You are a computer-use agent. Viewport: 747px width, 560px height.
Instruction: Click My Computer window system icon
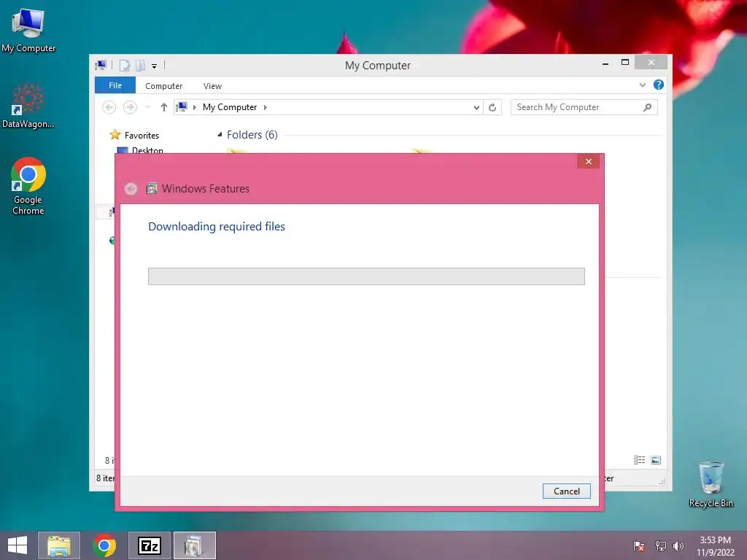pyautogui.click(x=101, y=65)
